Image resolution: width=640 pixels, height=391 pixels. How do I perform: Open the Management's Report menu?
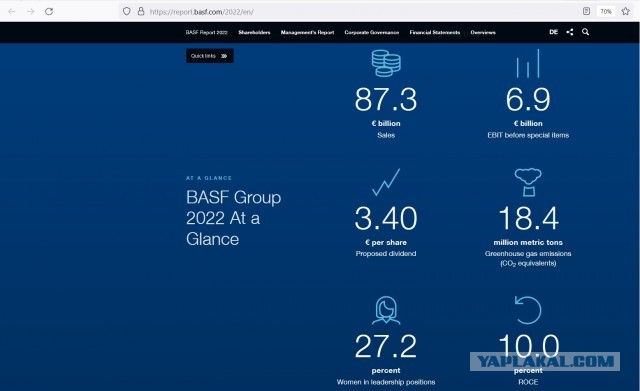coord(307,32)
